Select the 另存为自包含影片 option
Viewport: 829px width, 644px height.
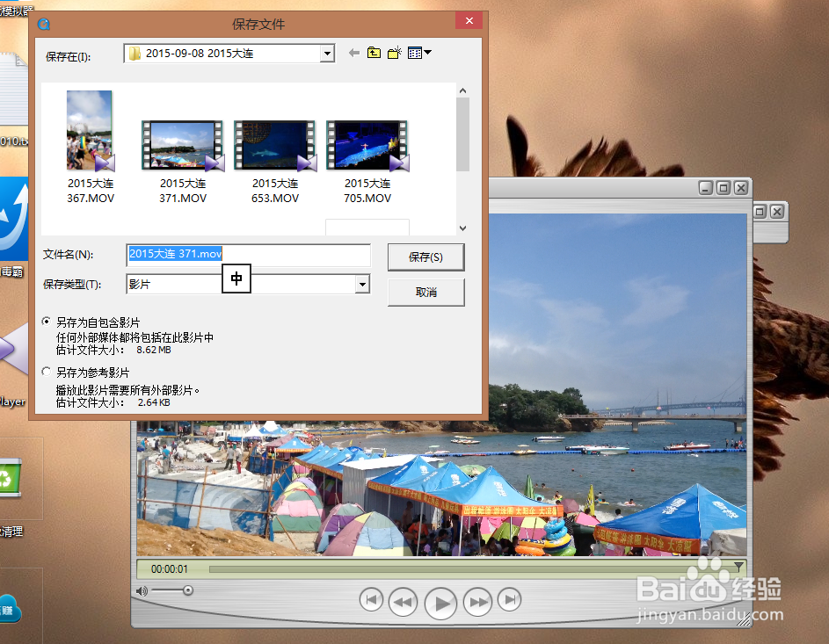(46, 322)
